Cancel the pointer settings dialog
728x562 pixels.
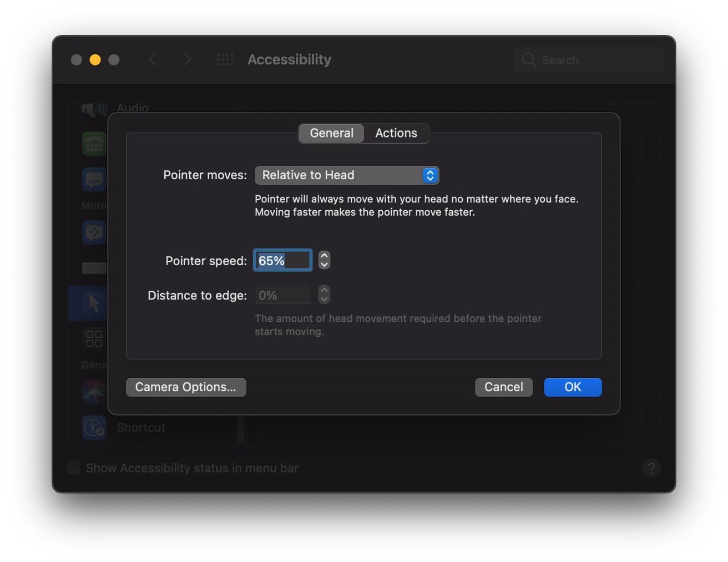pos(503,387)
